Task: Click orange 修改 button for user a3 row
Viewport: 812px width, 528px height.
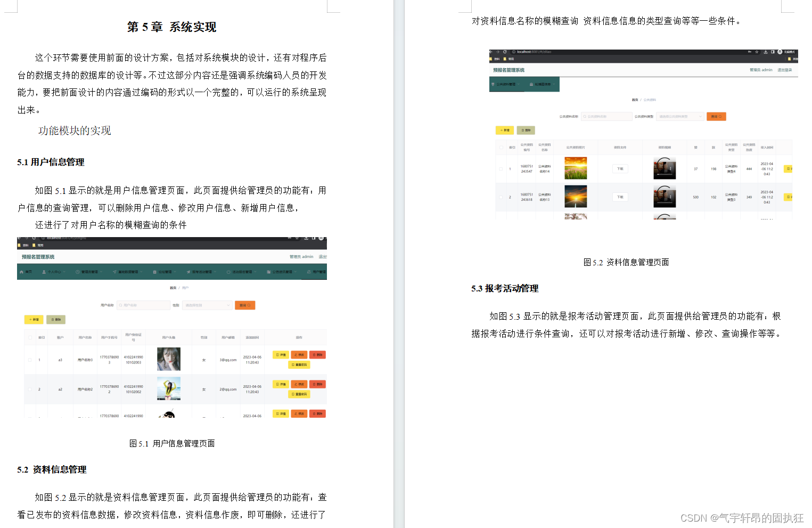Action: tap(299, 355)
